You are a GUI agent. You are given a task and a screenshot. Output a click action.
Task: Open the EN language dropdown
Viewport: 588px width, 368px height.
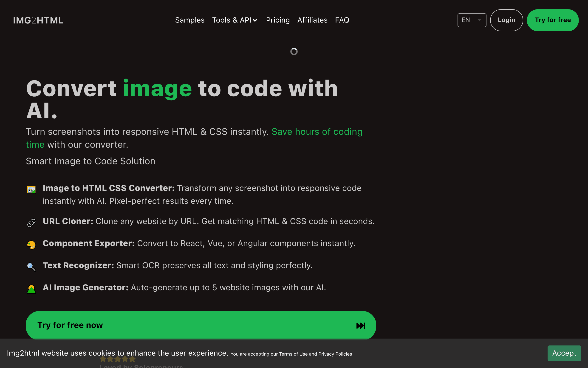tap(472, 20)
